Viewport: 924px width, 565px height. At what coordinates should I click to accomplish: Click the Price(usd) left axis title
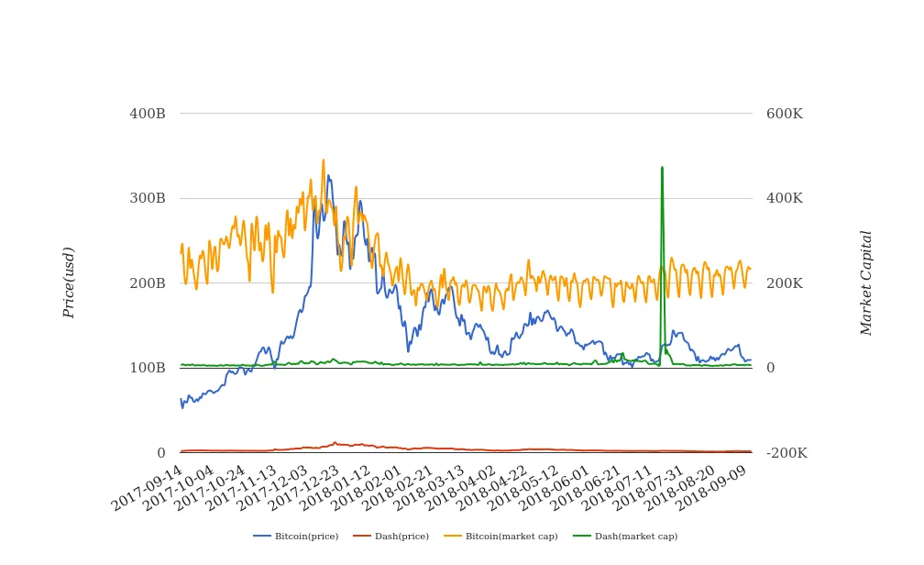pos(69,282)
